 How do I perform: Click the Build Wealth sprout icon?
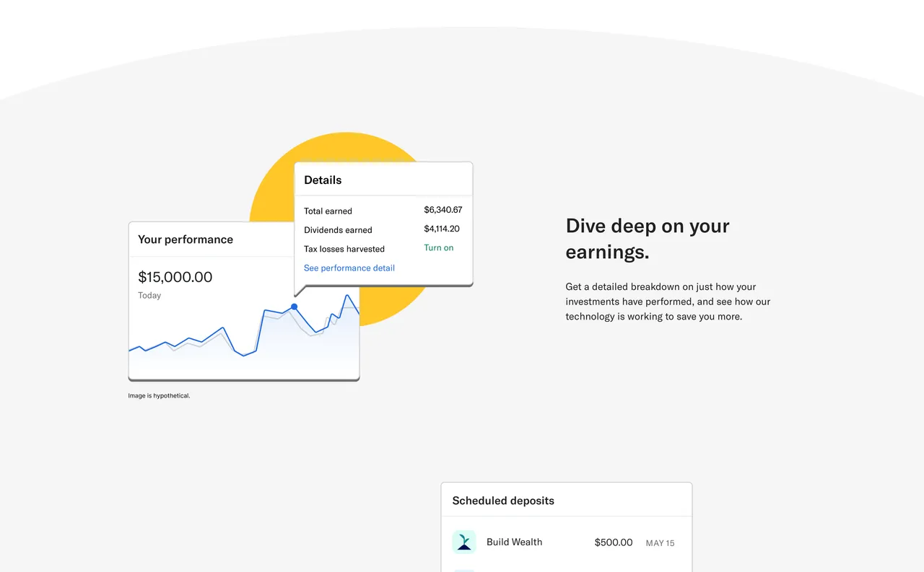point(464,542)
